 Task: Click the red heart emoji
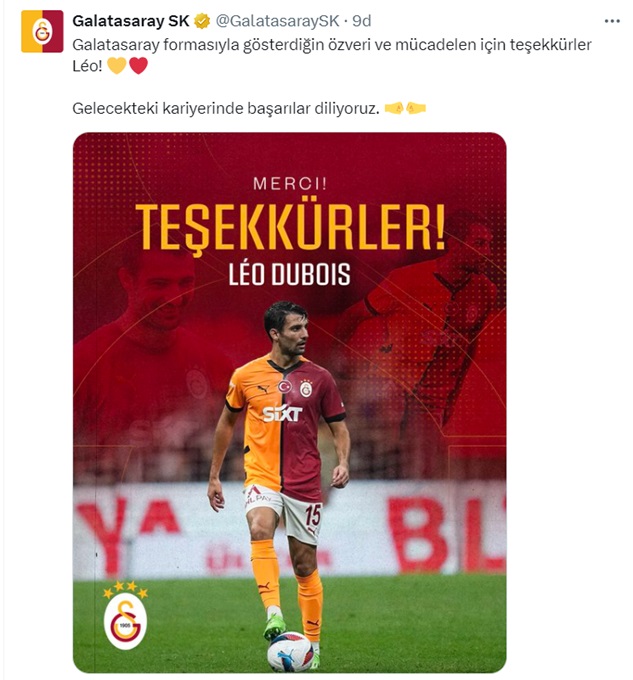138,66
